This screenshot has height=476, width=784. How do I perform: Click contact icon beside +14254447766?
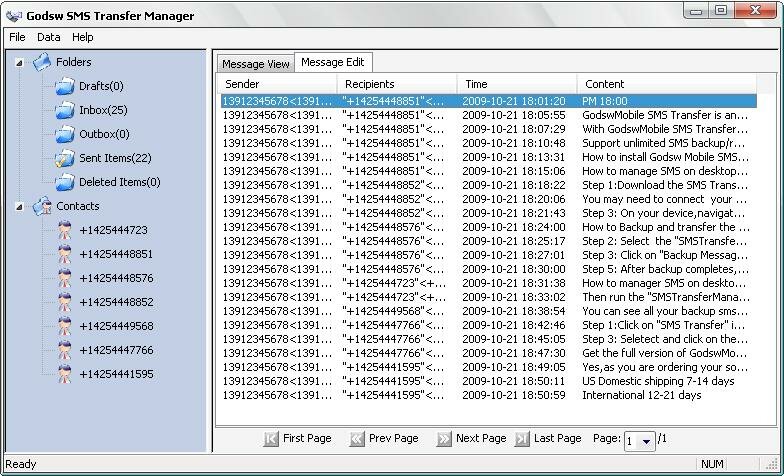[x=65, y=350]
